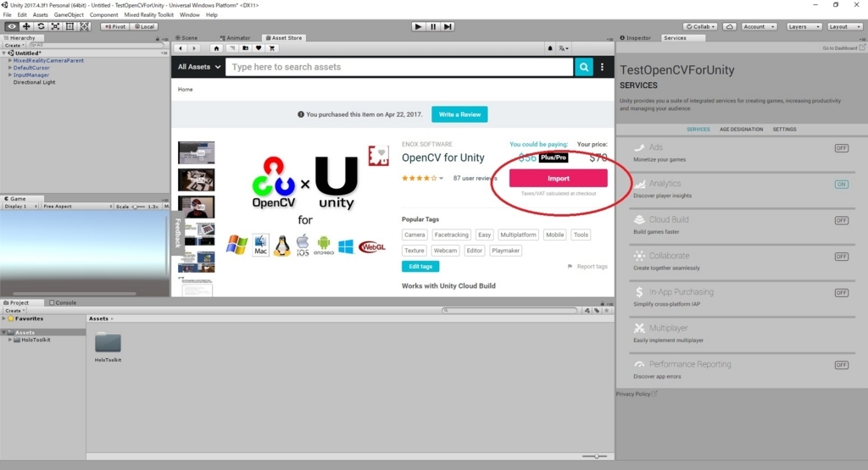Select the combined Transform tool
The image size is (868, 470).
click(x=84, y=26)
